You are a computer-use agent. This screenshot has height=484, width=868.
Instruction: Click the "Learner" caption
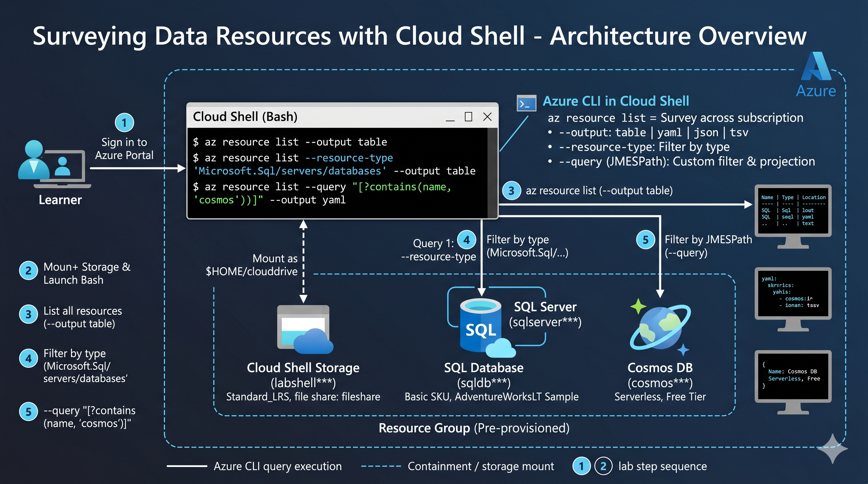click(x=60, y=200)
